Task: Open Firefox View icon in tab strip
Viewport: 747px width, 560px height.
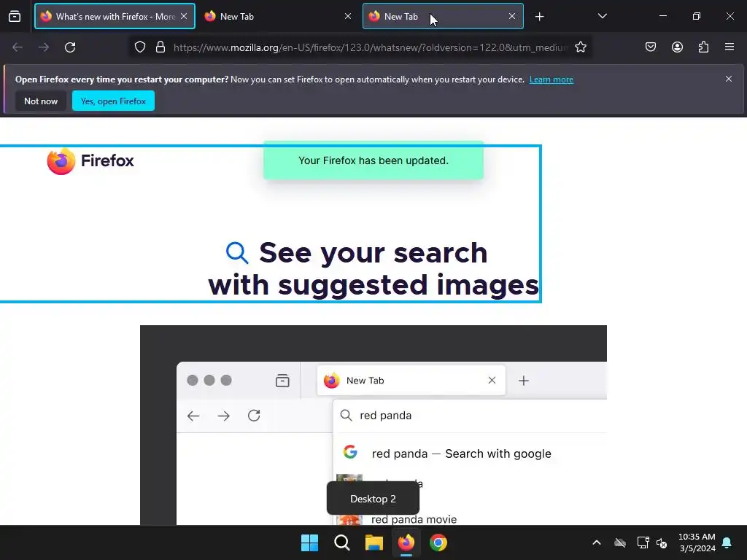Action: [x=15, y=16]
